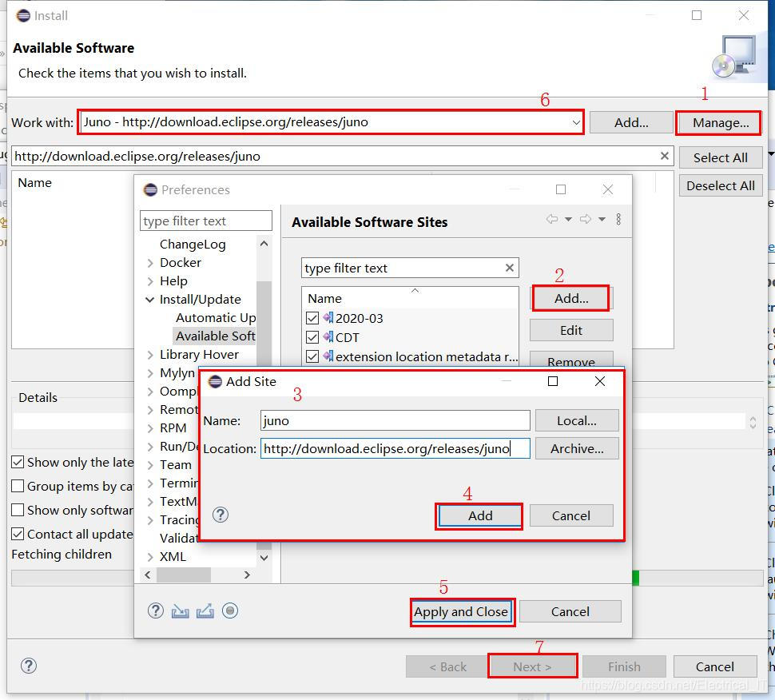Image resolution: width=775 pixels, height=700 pixels.
Task: Click Manage button in Install dialog
Action: click(720, 122)
